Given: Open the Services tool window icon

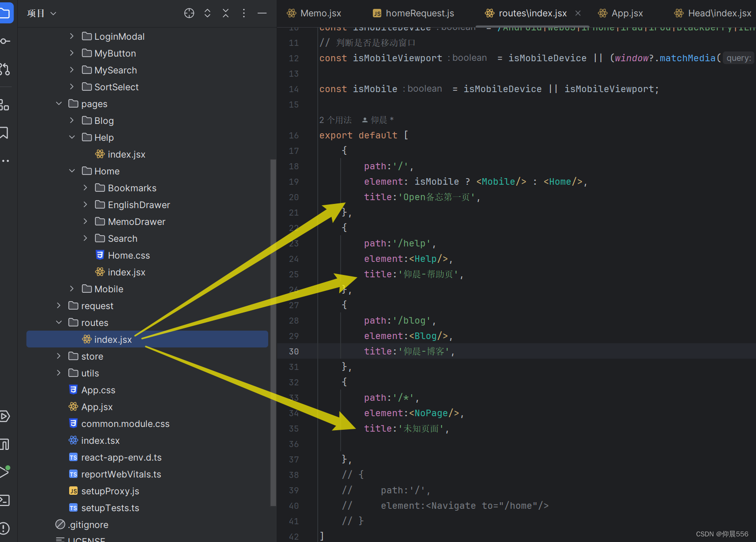Looking at the screenshot, I should (5, 416).
